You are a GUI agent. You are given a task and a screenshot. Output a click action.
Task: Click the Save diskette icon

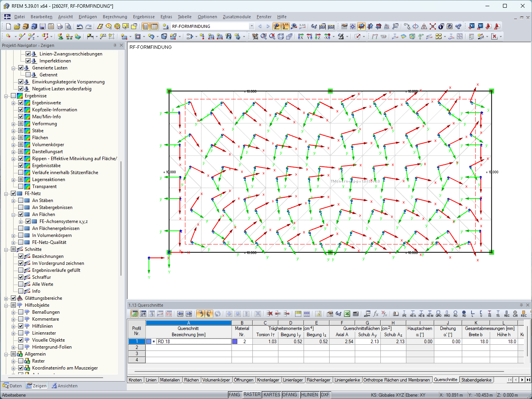point(42,26)
